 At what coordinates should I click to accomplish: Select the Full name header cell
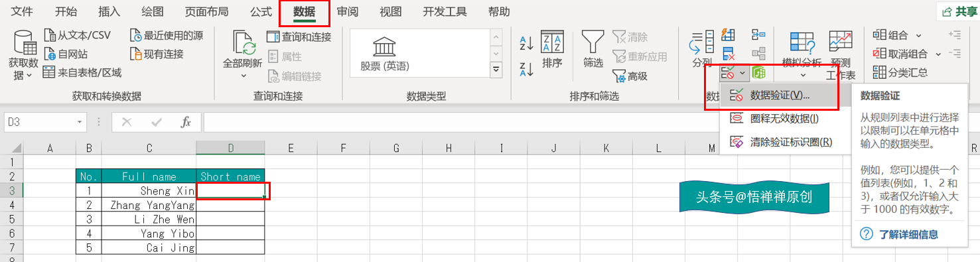tap(149, 176)
